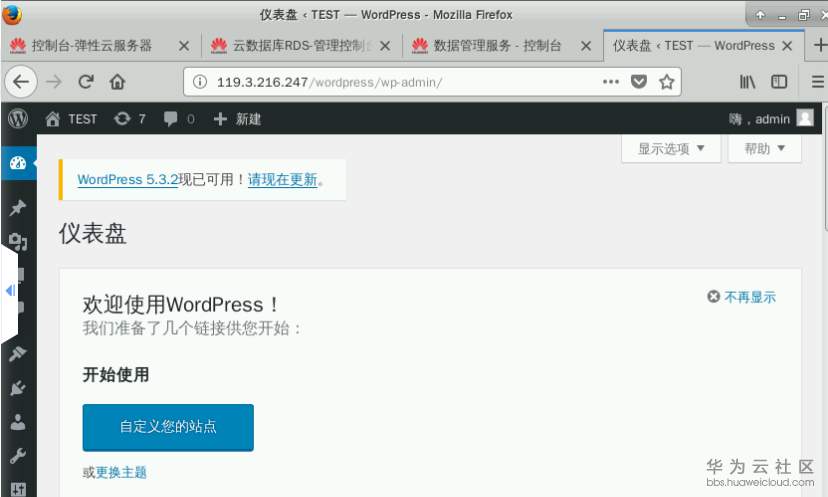
Task: Open the 更换主题 change theme link
Action: [x=121, y=472]
